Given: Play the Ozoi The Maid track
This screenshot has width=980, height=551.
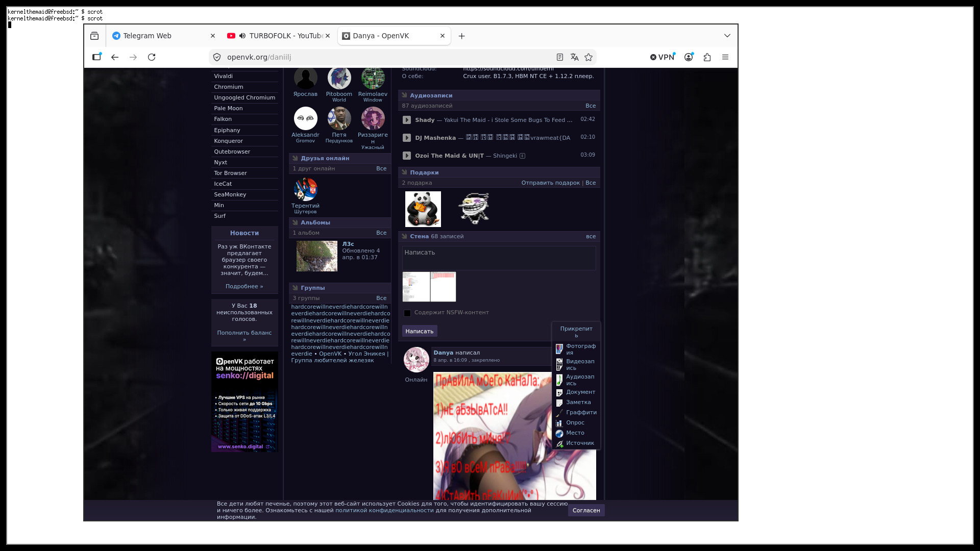Looking at the screenshot, I should (x=407, y=156).
